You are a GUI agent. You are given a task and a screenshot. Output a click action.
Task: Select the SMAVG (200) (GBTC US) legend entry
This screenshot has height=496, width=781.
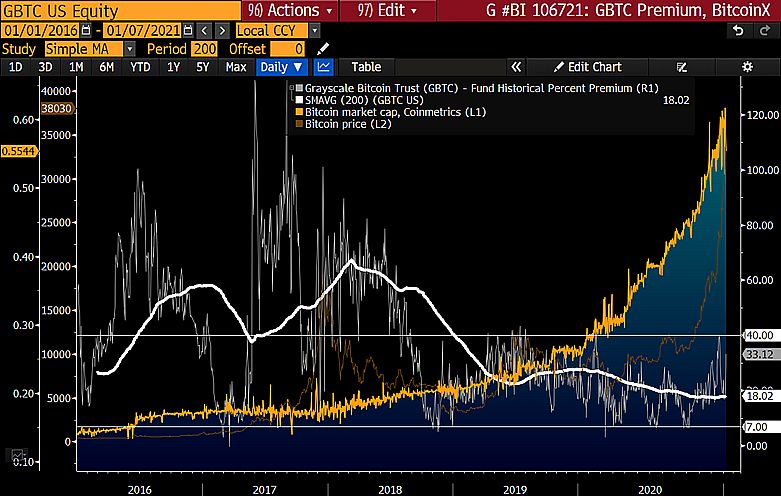tap(364, 100)
